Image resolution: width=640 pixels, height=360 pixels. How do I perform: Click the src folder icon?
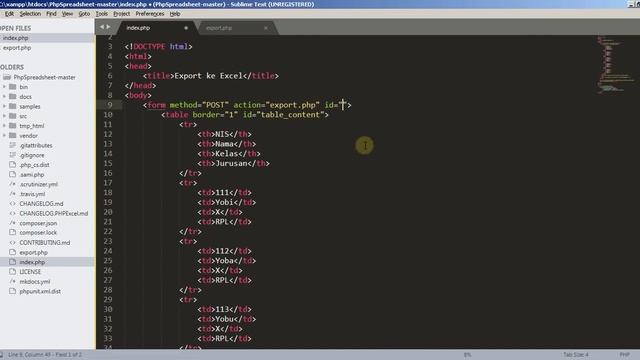13,116
